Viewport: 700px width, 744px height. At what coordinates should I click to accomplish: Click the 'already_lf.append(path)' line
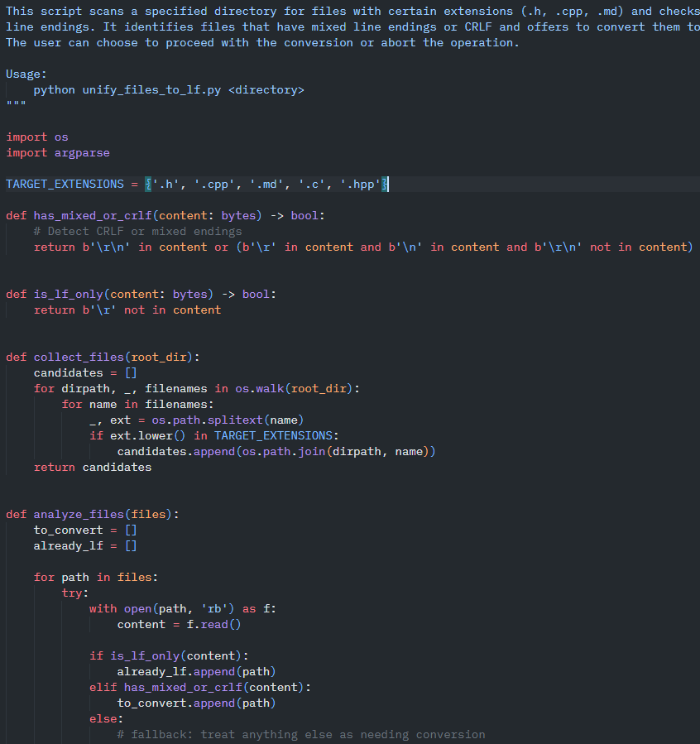pos(196,671)
